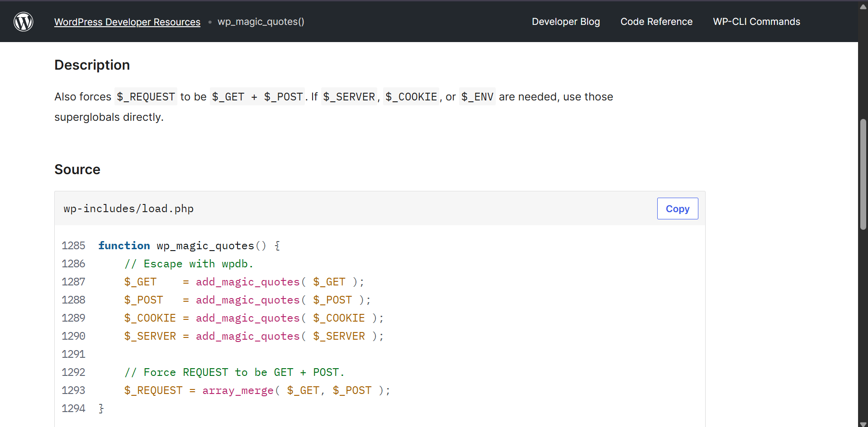
Task: Click array_merge on line 1293
Action: [x=238, y=390]
